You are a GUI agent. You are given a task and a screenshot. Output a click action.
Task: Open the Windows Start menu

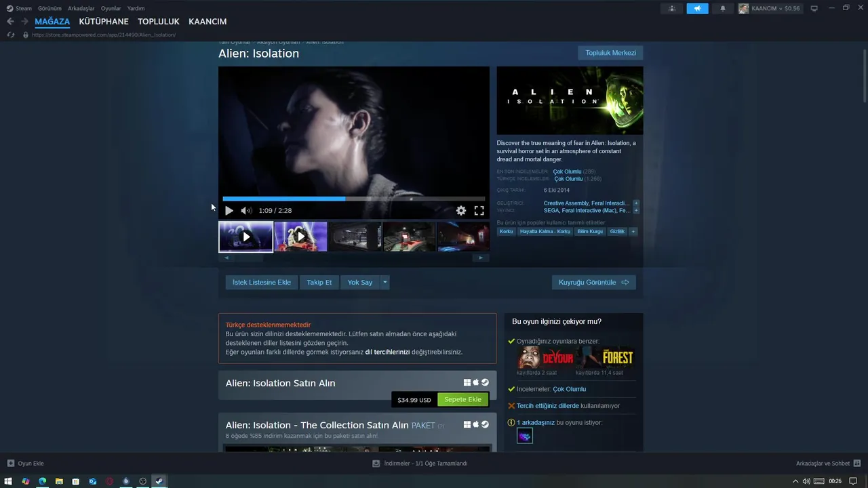pyautogui.click(x=9, y=481)
